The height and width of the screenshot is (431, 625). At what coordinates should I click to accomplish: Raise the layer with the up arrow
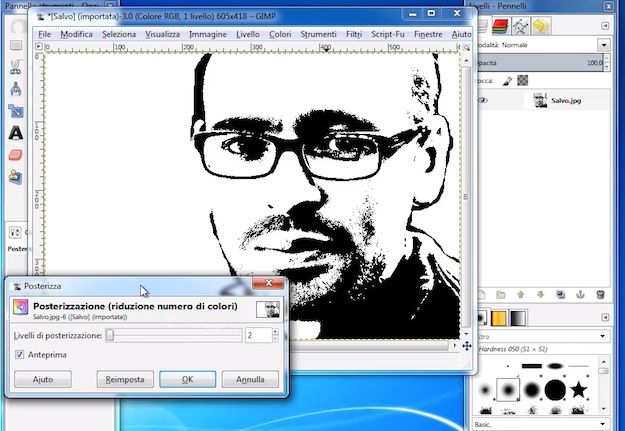(x=521, y=295)
